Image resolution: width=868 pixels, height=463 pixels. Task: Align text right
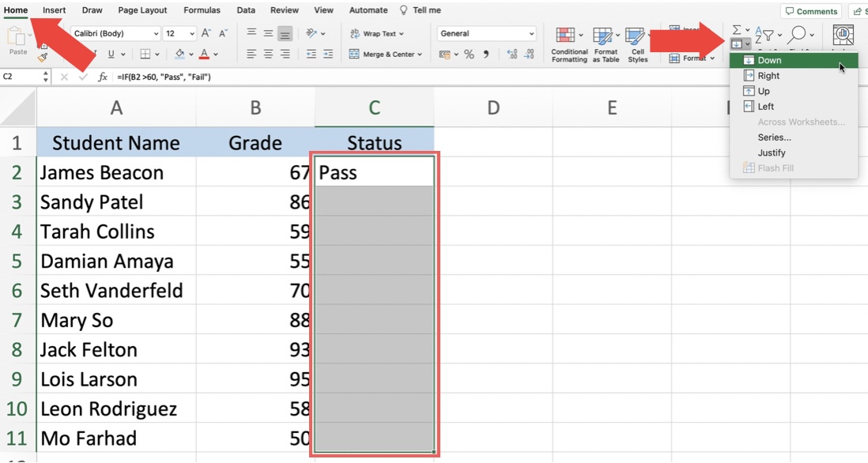click(285, 54)
